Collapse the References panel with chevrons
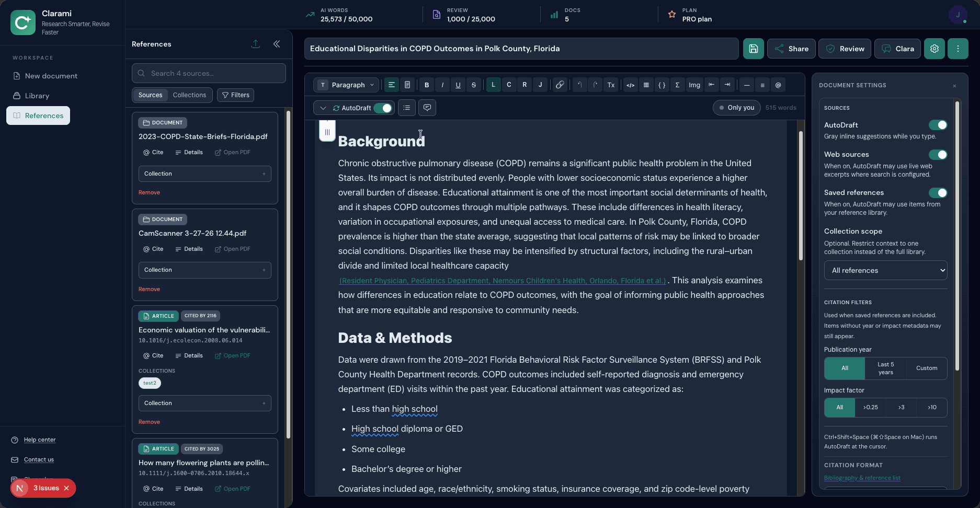Screen dimensions: 980x508 tap(277, 44)
